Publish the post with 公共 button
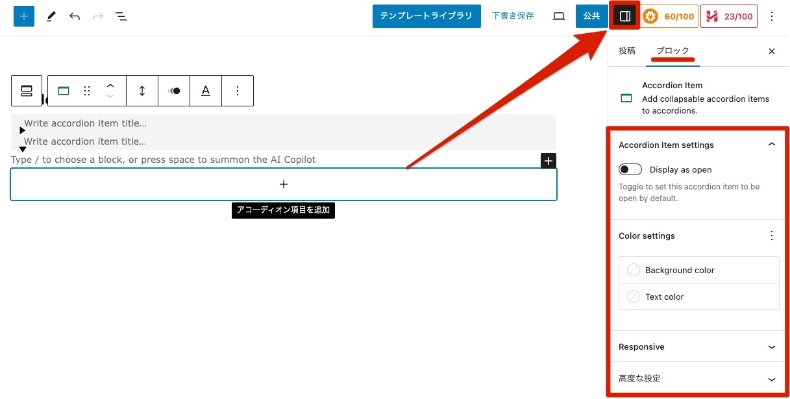The height and width of the screenshot is (399, 790). tap(591, 16)
